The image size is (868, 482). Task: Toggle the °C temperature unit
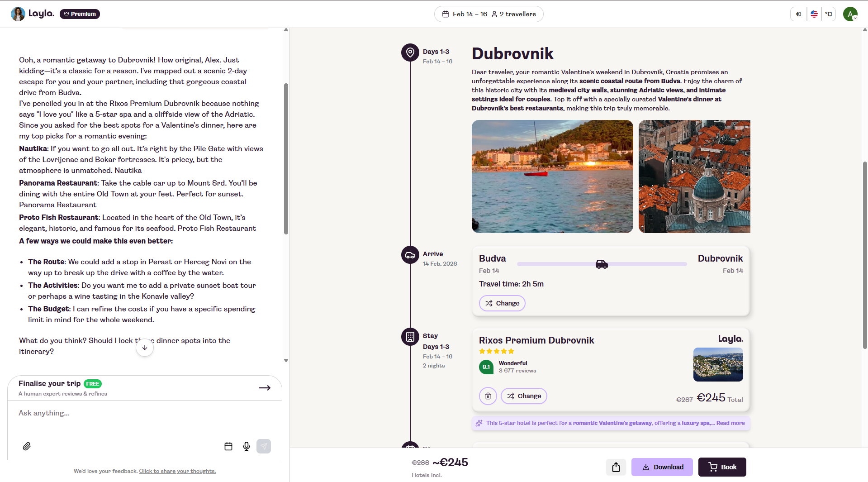(x=828, y=14)
